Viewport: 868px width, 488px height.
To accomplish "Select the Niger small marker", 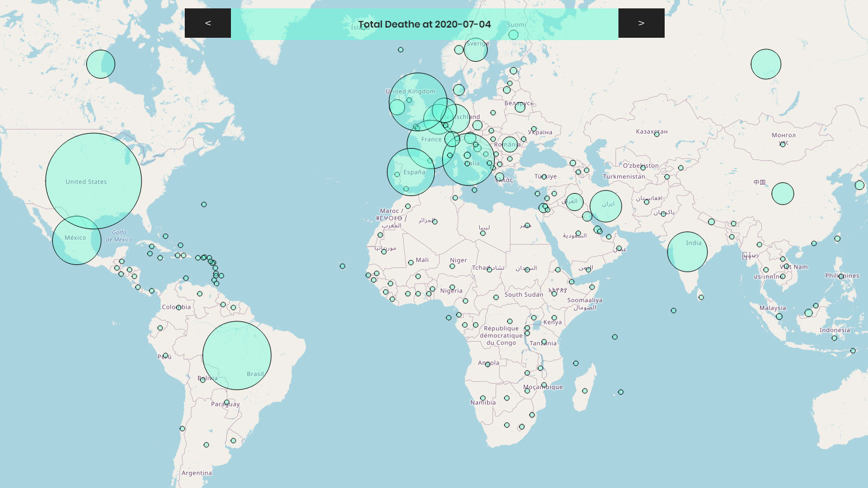I will coord(453,267).
